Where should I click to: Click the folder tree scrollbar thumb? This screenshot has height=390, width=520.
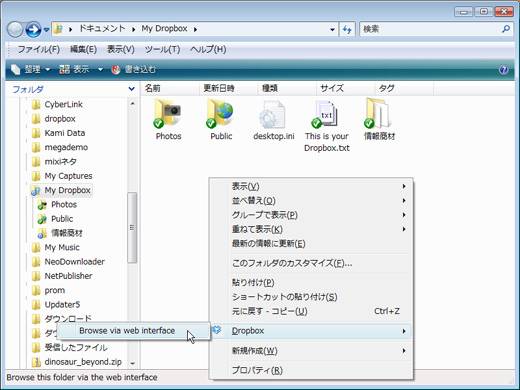(132, 227)
